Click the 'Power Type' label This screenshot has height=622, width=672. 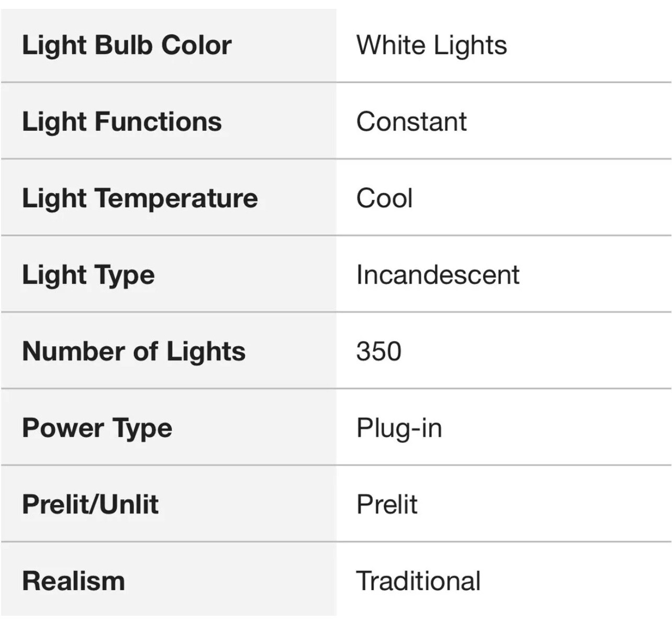tap(97, 428)
